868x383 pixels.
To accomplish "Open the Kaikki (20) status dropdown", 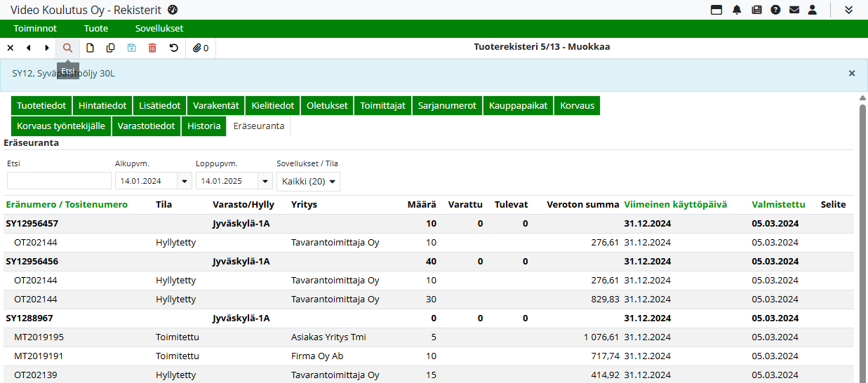I will coord(308,181).
